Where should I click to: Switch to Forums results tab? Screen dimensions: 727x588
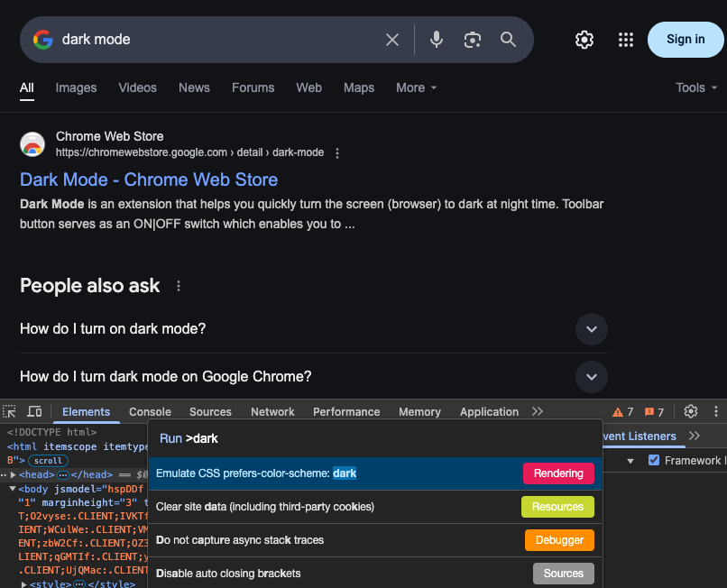click(x=253, y=87)
